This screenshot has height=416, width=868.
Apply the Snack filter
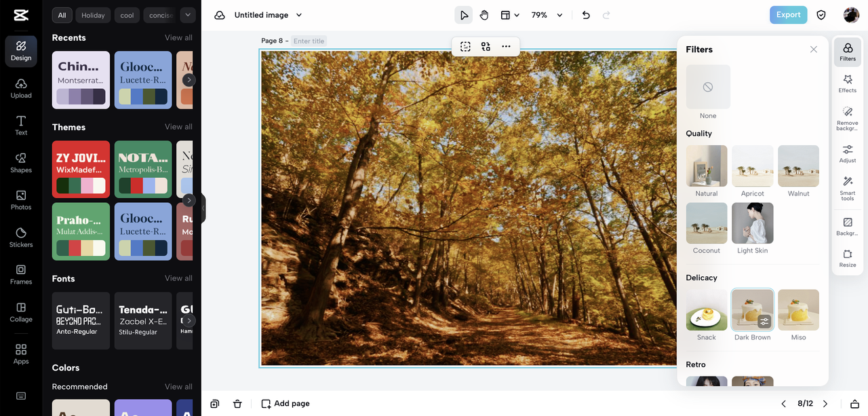(707, 310)
